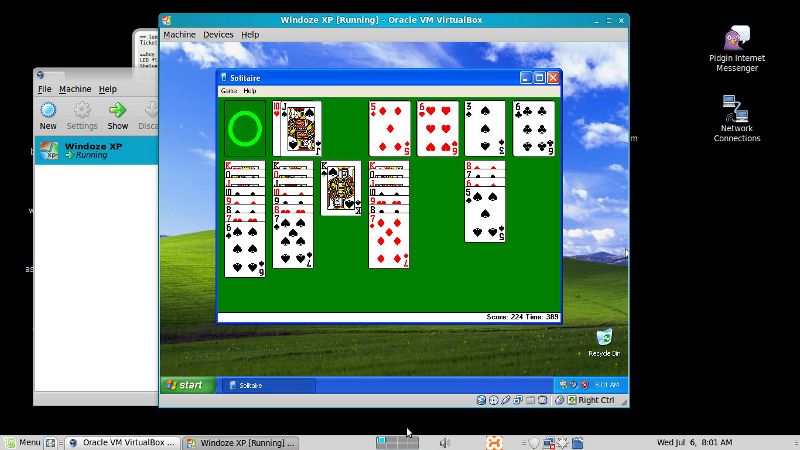
Task: Click the USB devices status icon
Action: (x=506, y=400)
